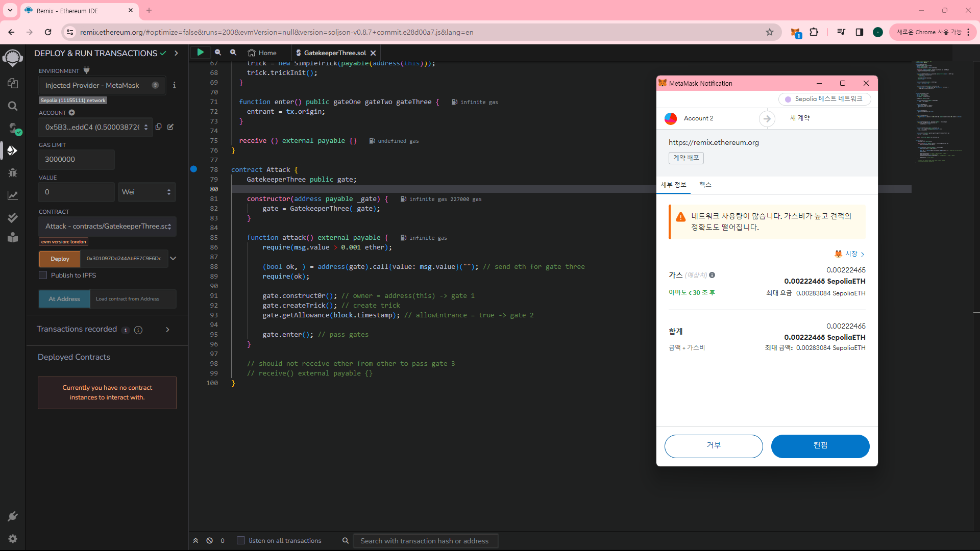Click the green Run script play icon
The image size is (980, 551).
click(200, 53)
